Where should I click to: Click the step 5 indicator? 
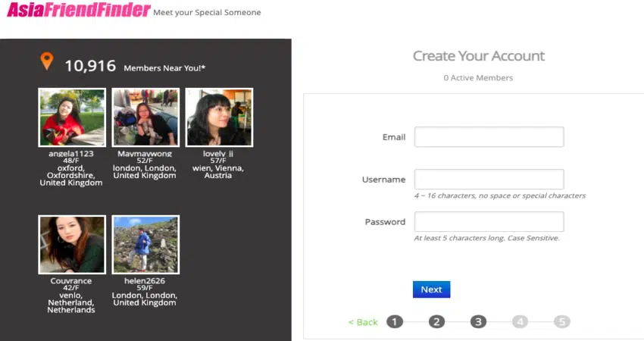click(561, 322)
